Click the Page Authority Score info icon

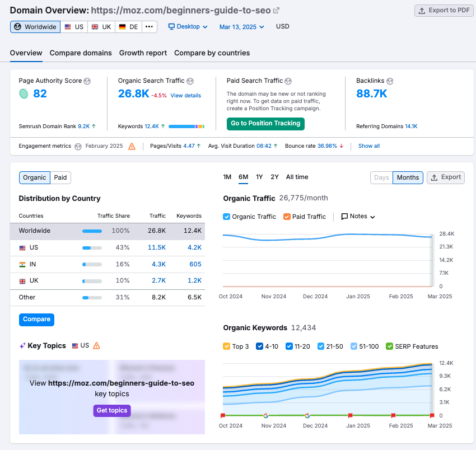tap(87, 81)
